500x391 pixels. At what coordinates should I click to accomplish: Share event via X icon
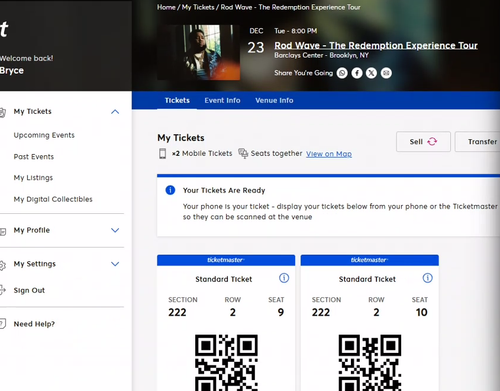371,73
